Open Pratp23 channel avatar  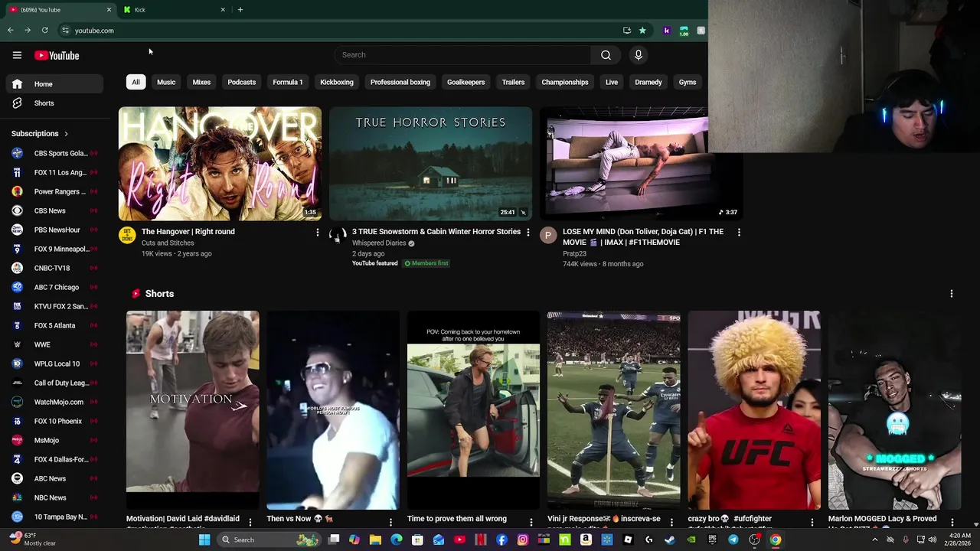[x=548, y=236]
